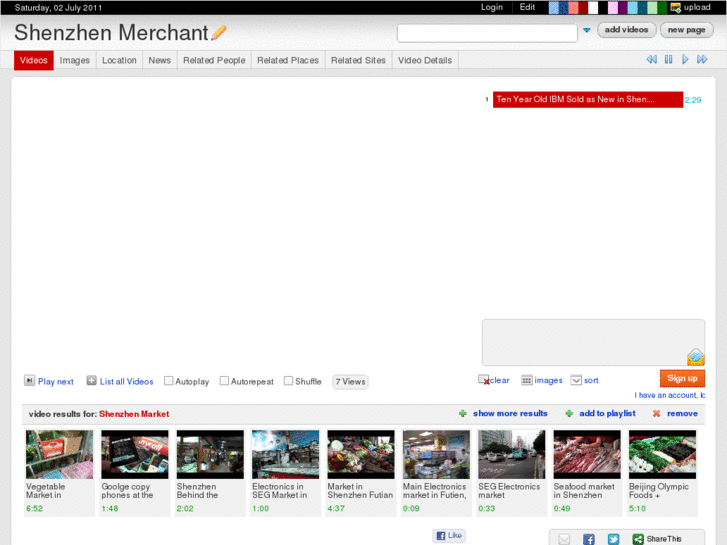Viewport: 727px width, 545px height.
Task: Click the envelope icon in the message box
Action: 695,357
